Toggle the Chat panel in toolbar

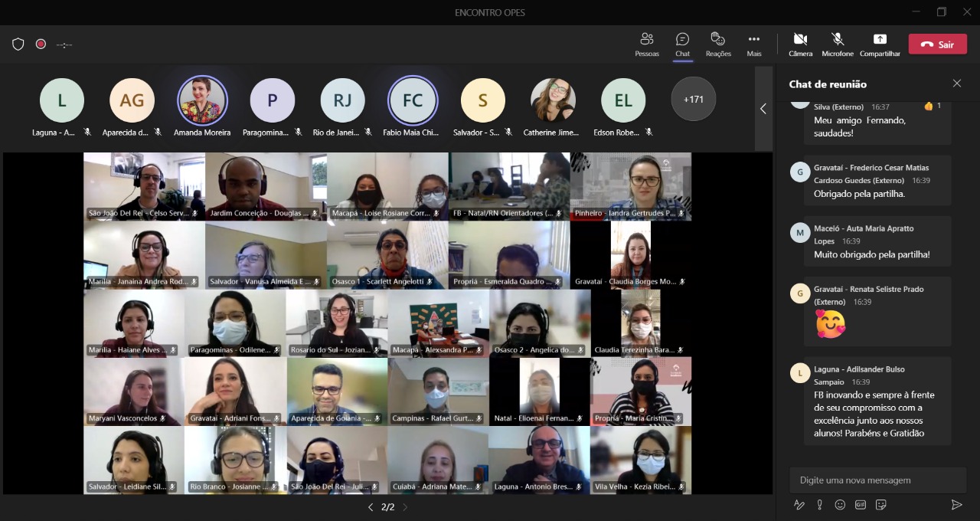click(x=682, y=44)
